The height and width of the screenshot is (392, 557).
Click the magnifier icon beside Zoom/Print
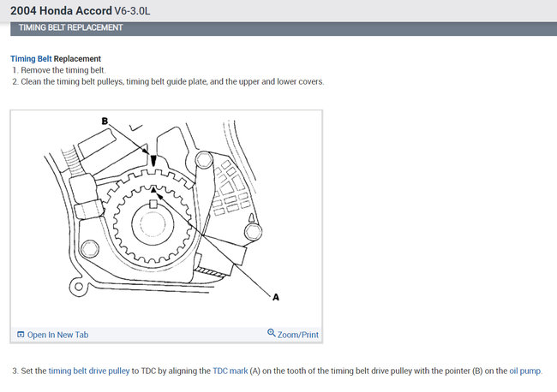tap(272, 333)
